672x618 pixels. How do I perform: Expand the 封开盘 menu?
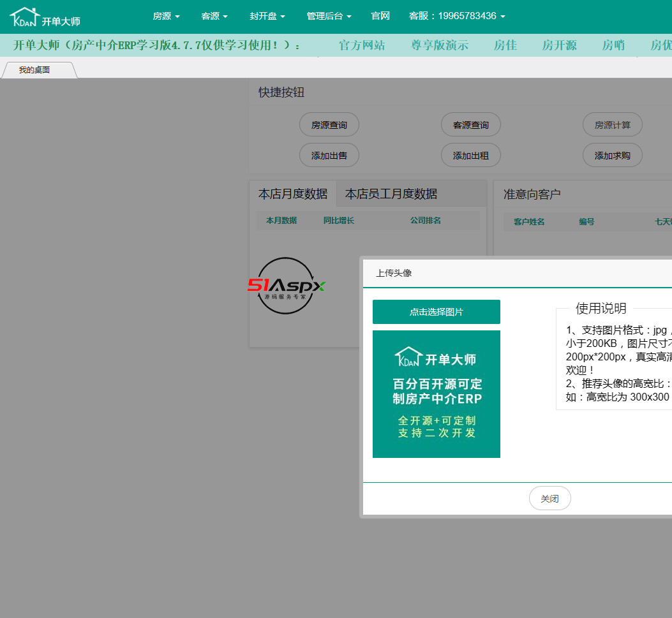click(267, 16)
